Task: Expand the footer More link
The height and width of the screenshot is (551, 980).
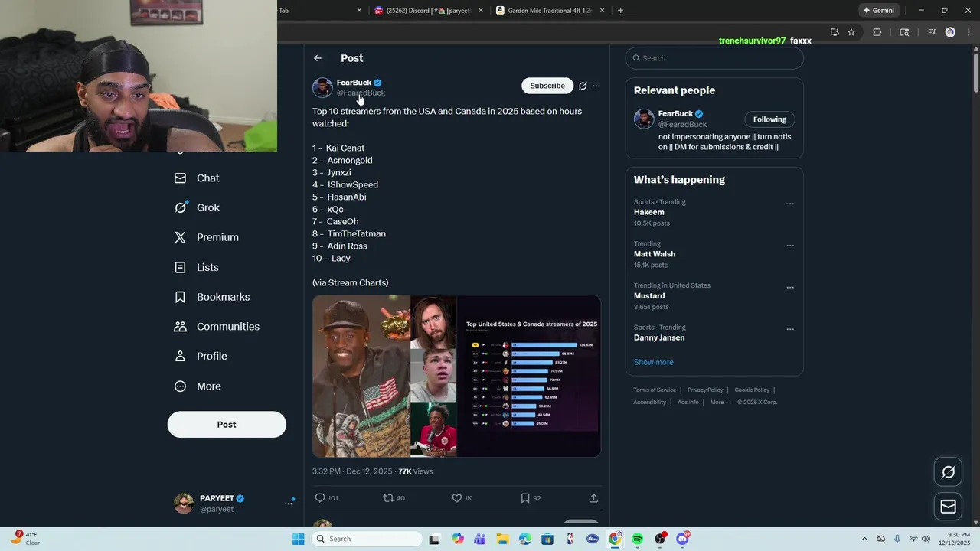Action: 719,403
